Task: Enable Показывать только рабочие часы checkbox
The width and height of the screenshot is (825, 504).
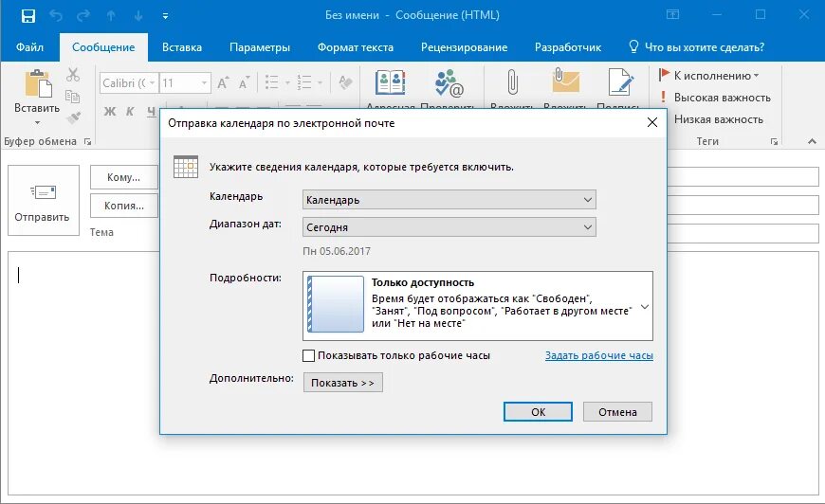Action: pyautogui.click(x=309, y=356)
